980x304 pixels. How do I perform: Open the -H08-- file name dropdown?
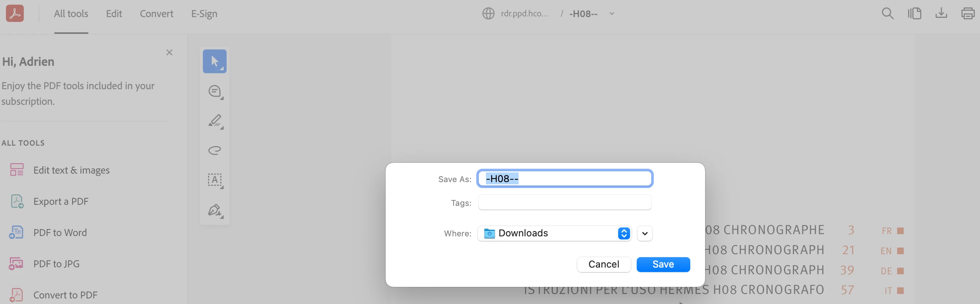click(x=612, y=14)
